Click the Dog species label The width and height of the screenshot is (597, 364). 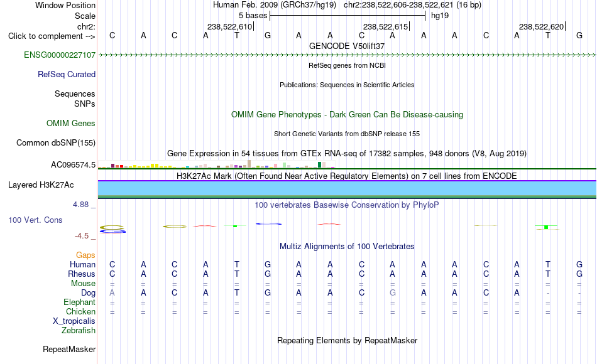tap(88, 293)
